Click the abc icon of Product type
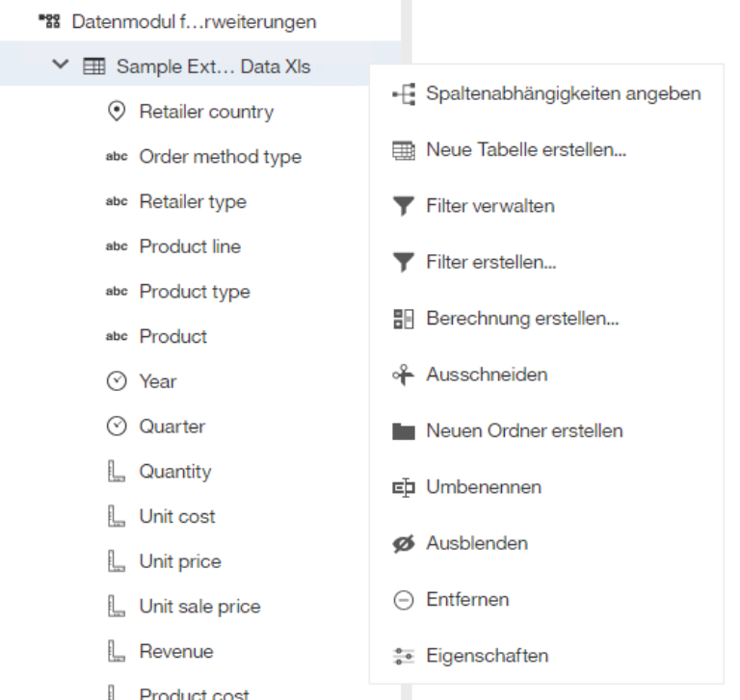The image size is (740, 700). [117, 292]
